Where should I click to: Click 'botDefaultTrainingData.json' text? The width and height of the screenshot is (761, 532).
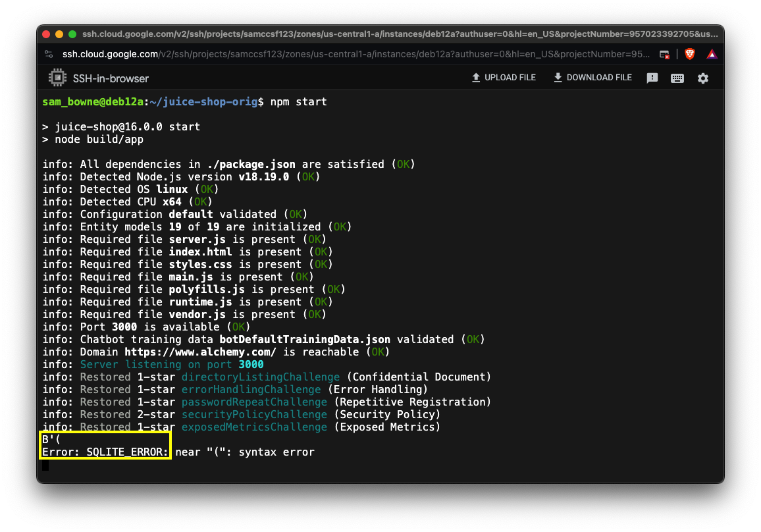[305, 339]
